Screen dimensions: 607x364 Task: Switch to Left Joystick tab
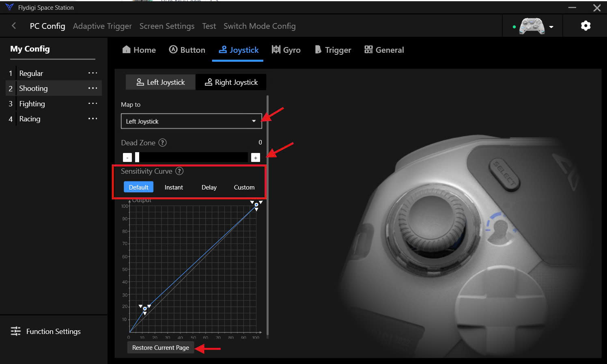tap(161, 82)
